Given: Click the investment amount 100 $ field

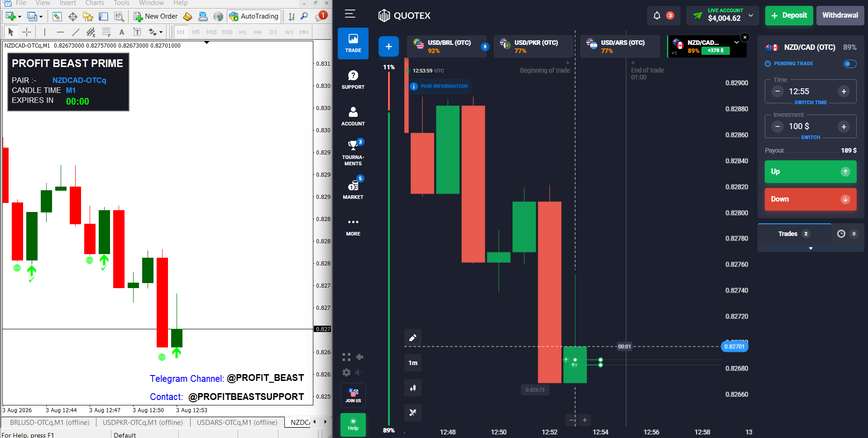Looking at the screenshot, I should click(x=810, y=126).
